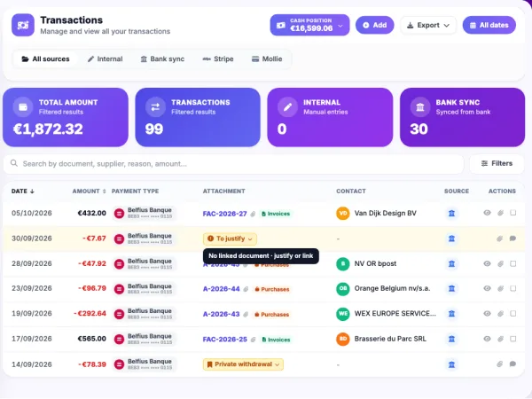Open the comment bubble on the -€78.39 row

(x=512, y=364)
